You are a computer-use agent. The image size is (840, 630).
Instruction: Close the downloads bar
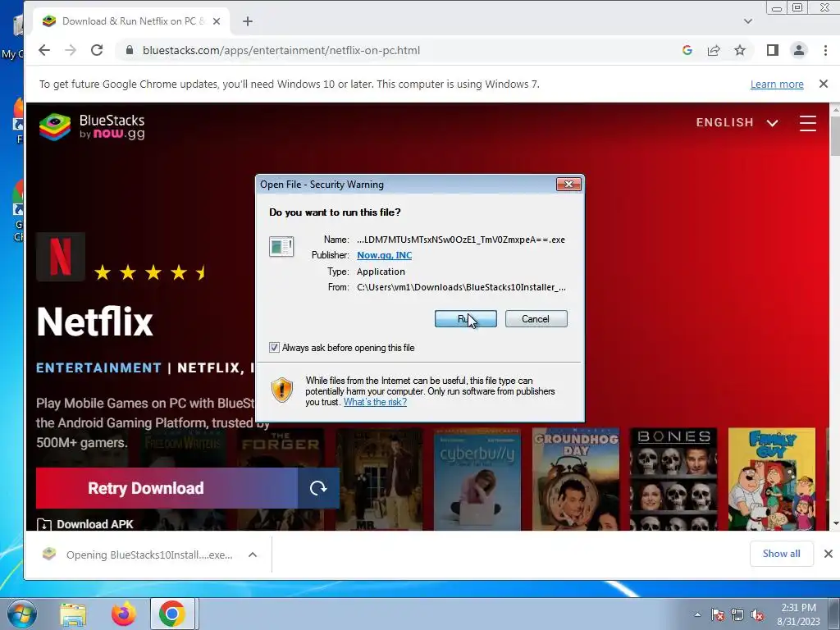pyautogui.click(x=829, y=554)
